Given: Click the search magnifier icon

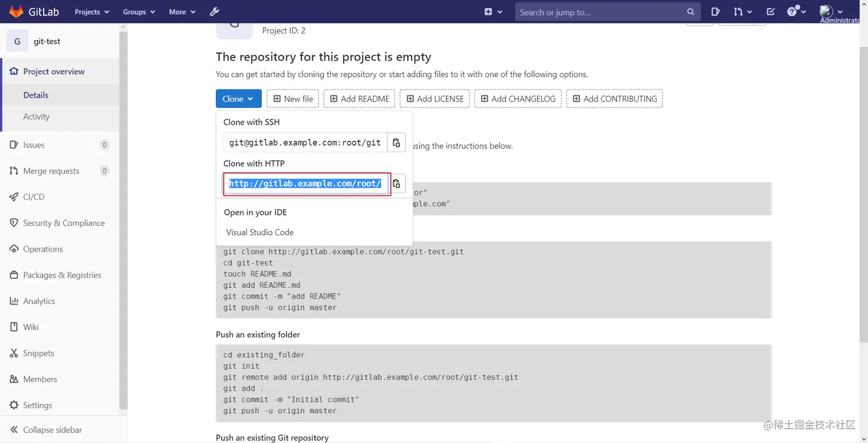Looking at the screenshot, I should pyautogui.click(x=691, y=12).
